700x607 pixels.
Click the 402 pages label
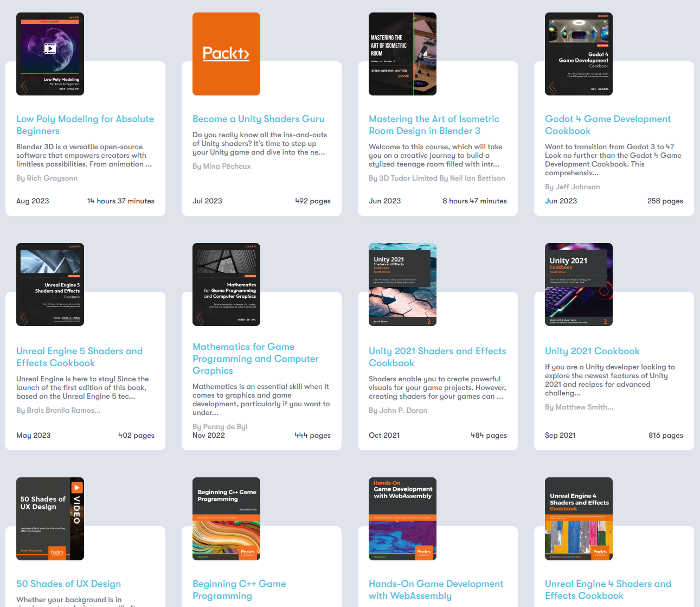click(136, 435)
